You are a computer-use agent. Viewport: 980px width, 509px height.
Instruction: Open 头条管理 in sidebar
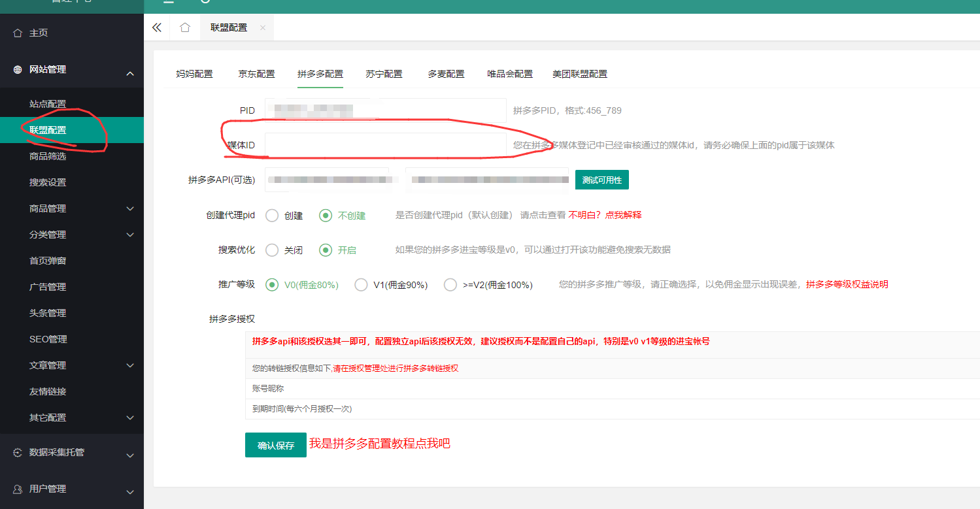coord(48,313)
